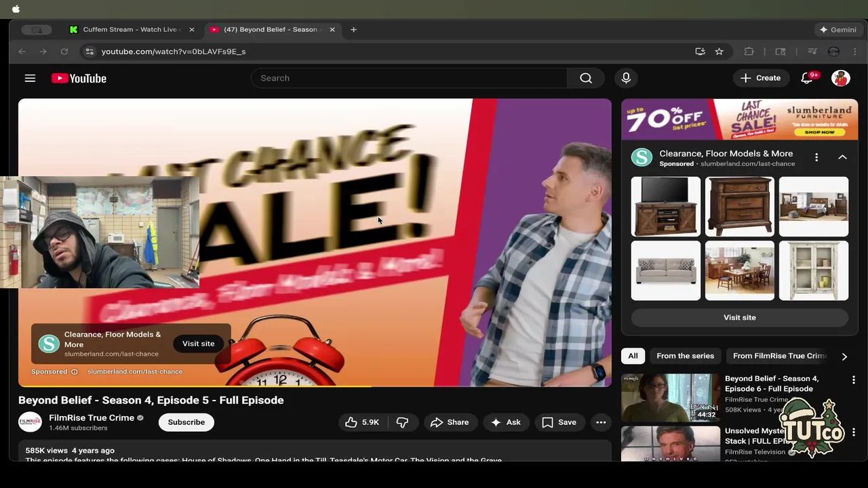The width and height of the screenshot is (868, 488).
Task: Open media controls icon in toolbar
Action: (812, 52)
